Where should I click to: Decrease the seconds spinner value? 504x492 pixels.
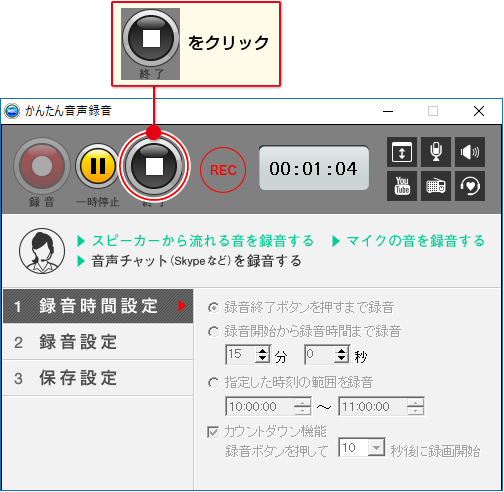click(x=342, y=359)
